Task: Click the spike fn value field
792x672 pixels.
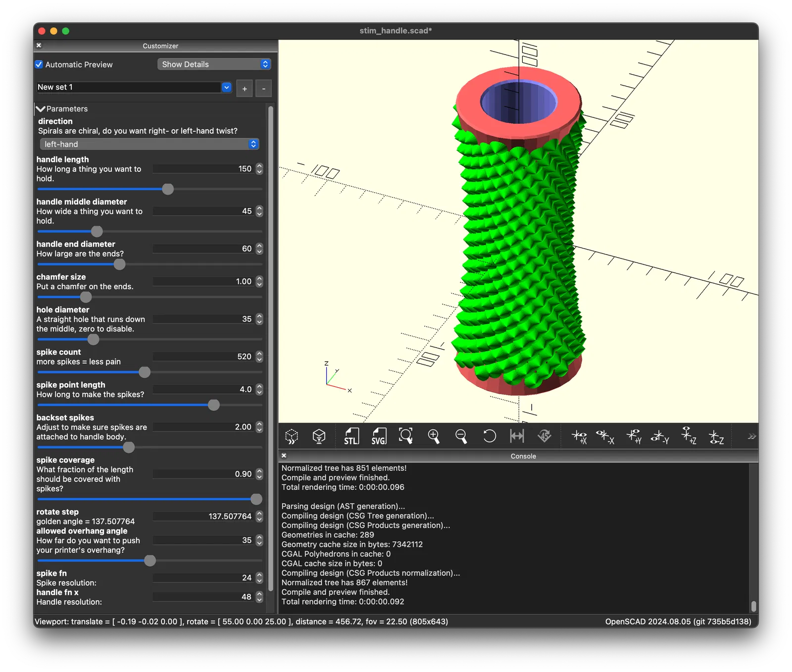Action: 203,578
